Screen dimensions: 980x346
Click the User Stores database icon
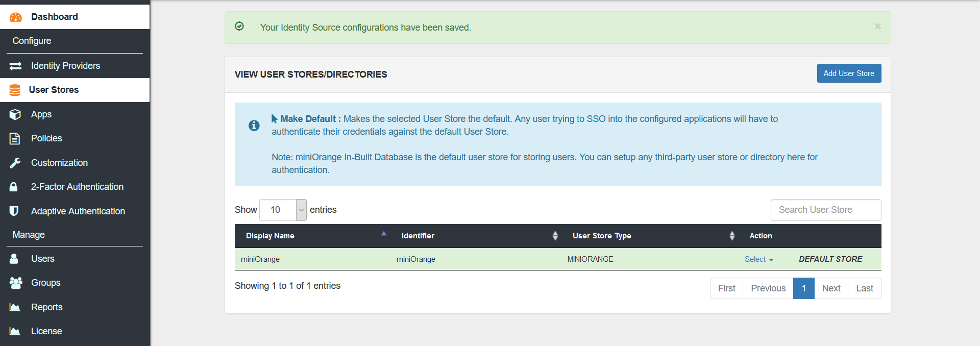pyautogui.click(x=15, y=90)
